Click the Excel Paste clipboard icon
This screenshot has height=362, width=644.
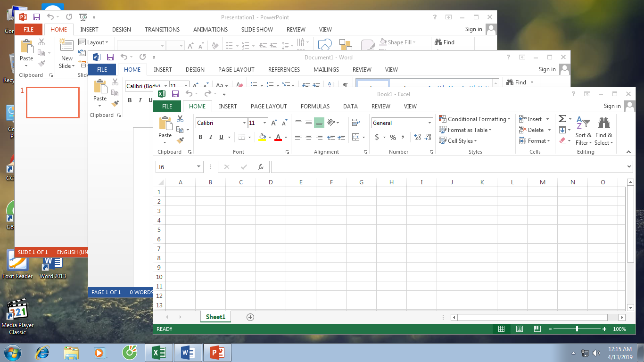click(165, 124)
